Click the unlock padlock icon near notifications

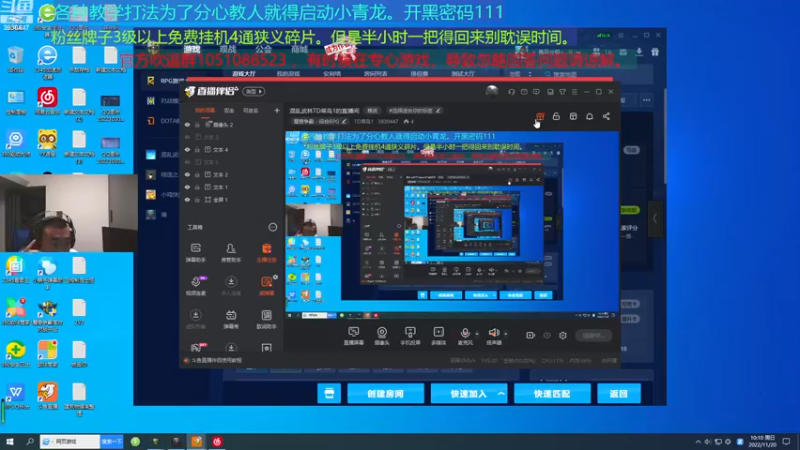[x=556, y=117]
